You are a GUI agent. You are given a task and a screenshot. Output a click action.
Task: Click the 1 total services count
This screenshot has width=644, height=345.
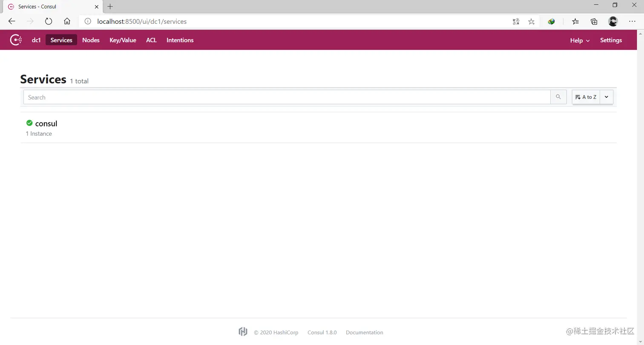[79, 81]
